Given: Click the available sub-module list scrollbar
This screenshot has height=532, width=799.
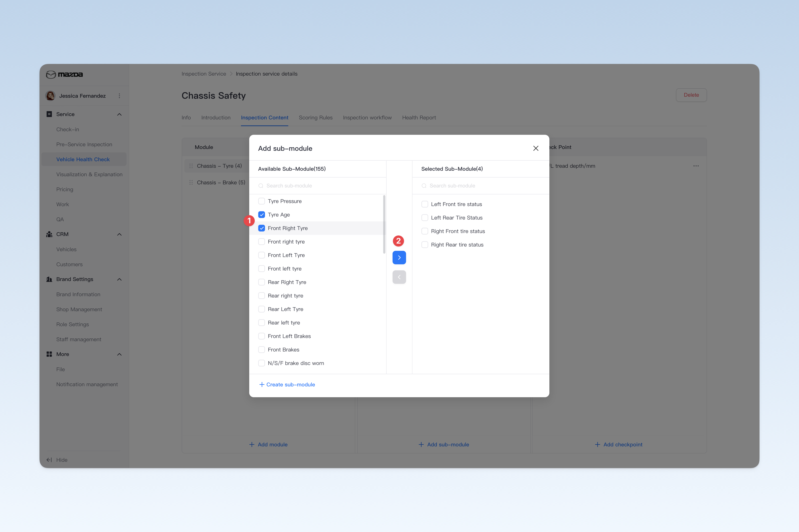Looking at the screenshot, I should click(384, 224).
